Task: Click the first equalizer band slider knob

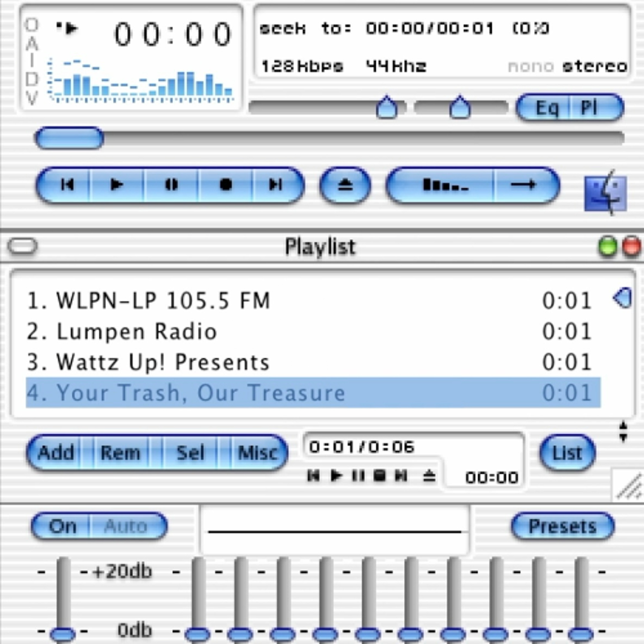Action: (x=198, y=634)
